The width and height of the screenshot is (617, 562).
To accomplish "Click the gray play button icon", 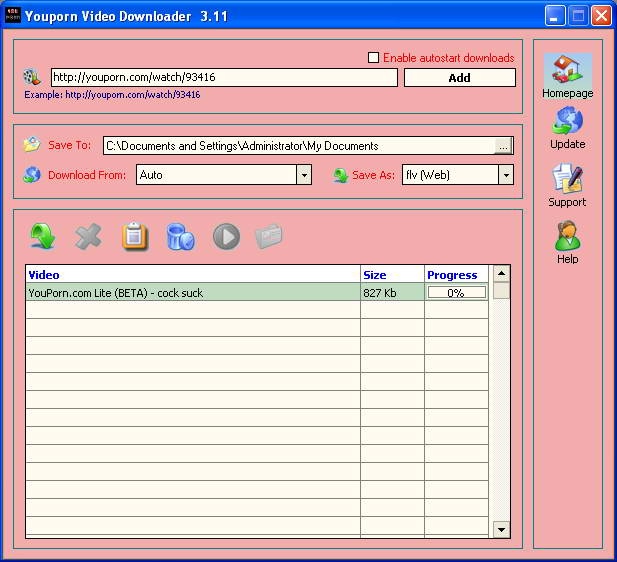I will tap(226, 236).
